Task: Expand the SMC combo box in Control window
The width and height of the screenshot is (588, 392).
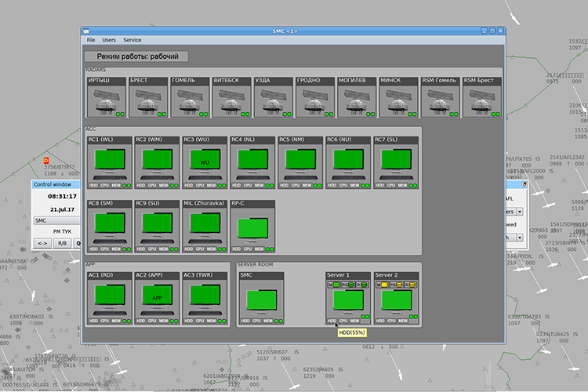Action: (56, 220)
